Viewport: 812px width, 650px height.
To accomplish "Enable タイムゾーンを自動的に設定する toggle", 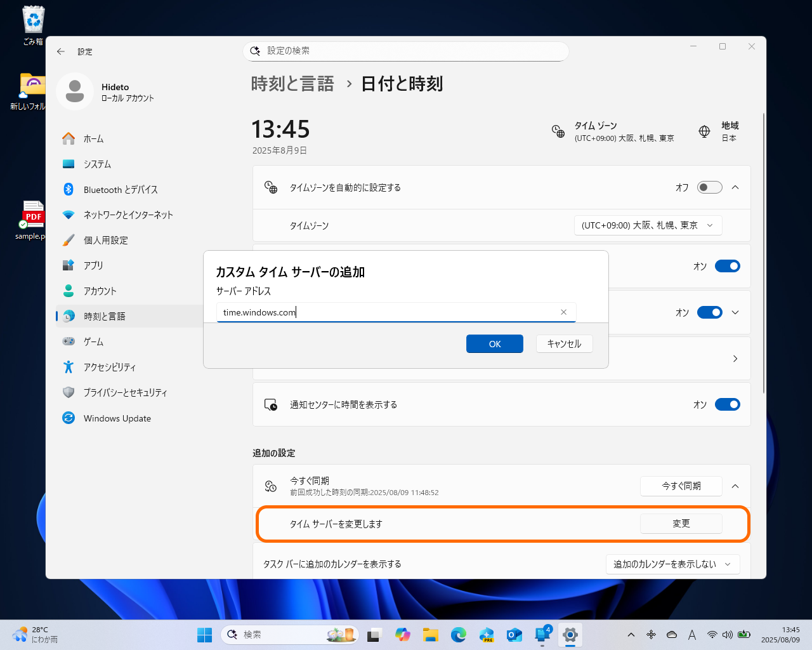I will [709, 187].
